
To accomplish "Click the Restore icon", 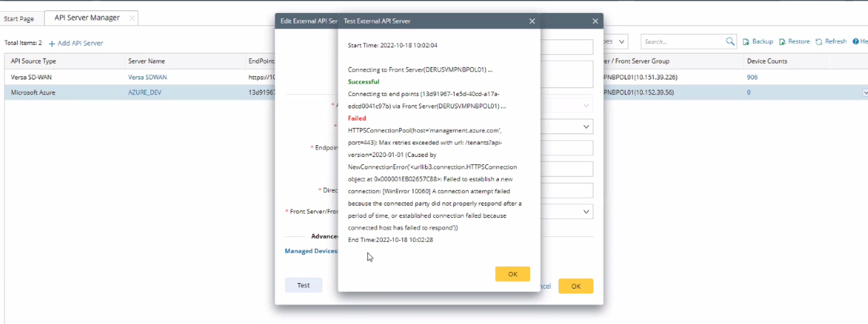I will pyautogui.click(x=783, y=42).
